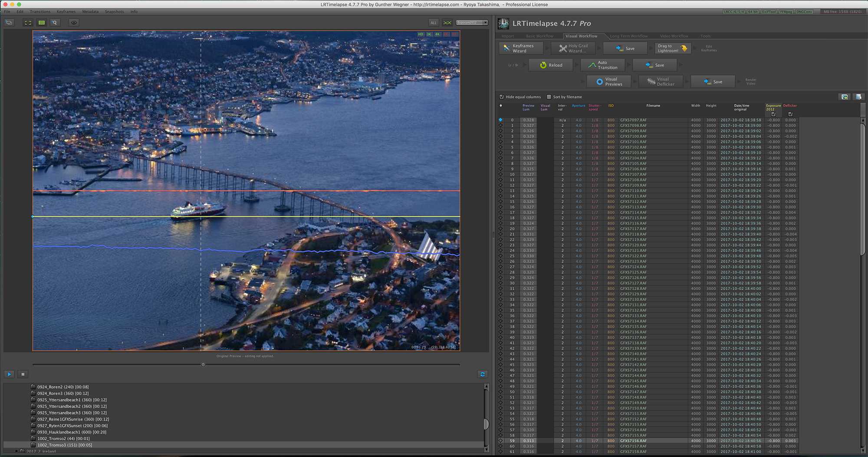This screenshot has height=457, width=868.
Task: Click the green rectangle preview mode icon
Action: (42, 23)
